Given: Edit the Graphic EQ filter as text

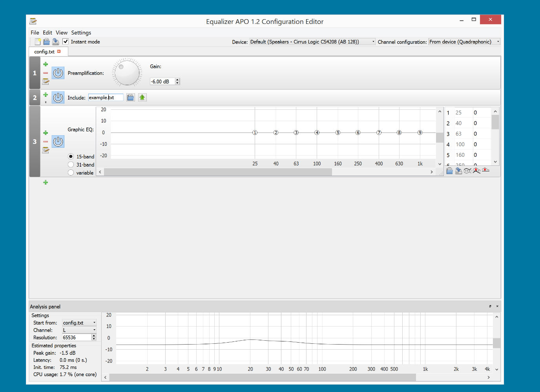Looking at the screenshot, I should [46, 150].
